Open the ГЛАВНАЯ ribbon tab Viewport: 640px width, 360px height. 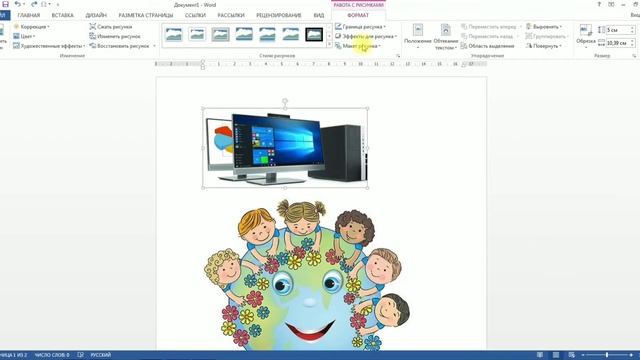click(29, 15)
